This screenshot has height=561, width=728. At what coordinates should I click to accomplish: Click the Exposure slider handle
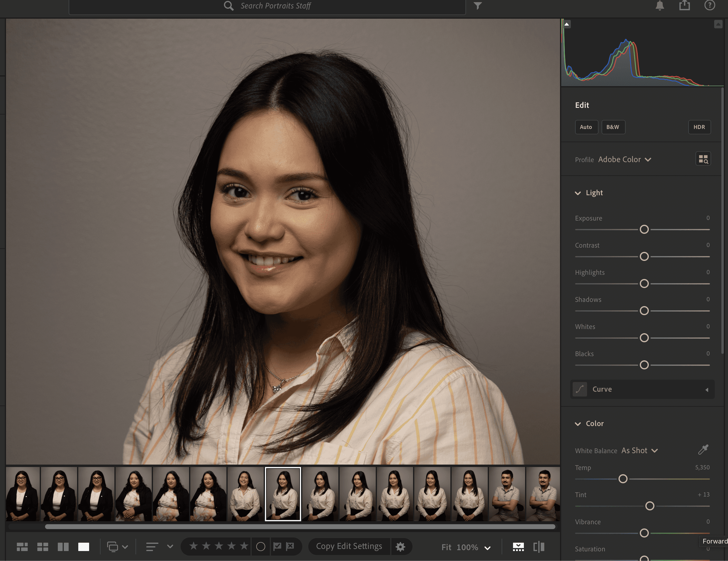644,230
